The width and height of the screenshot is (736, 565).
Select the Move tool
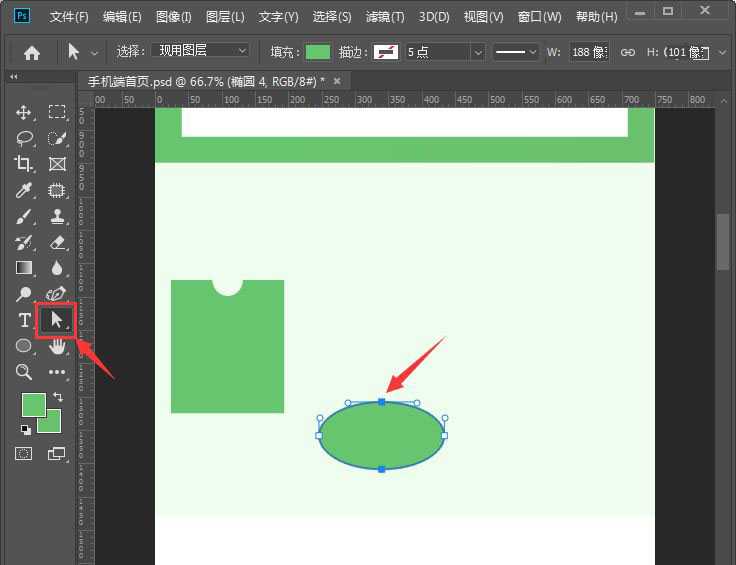(24, 112)
